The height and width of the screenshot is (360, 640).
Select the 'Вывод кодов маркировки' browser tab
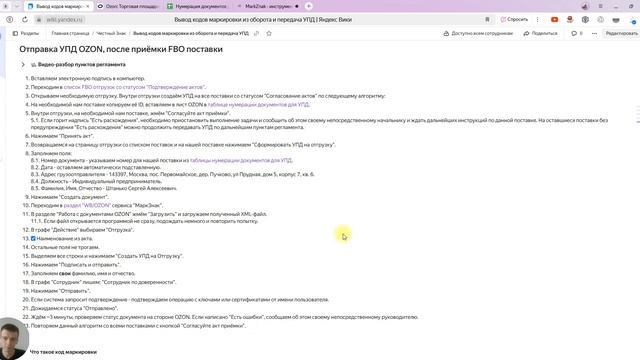[58, 7]
